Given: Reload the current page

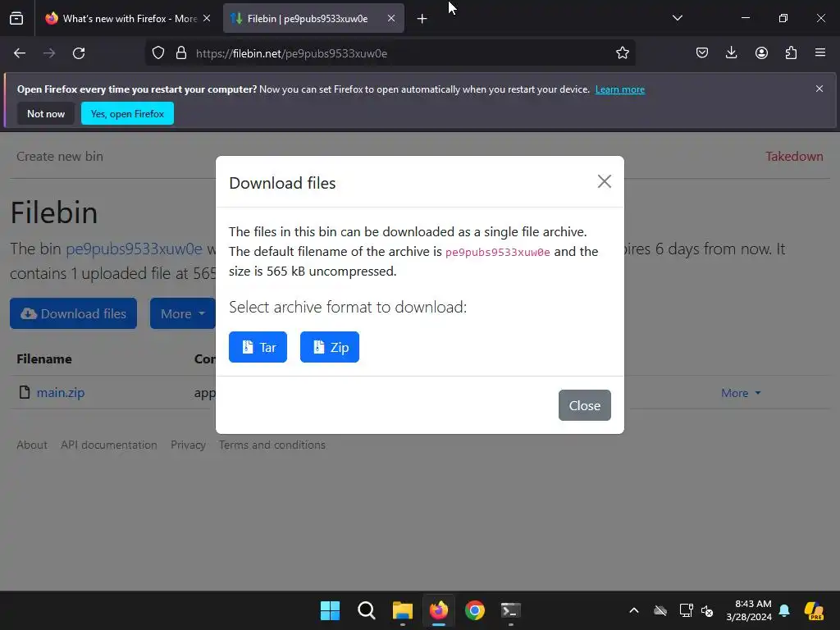Looking at the screenshot, I should click(79, 53).
